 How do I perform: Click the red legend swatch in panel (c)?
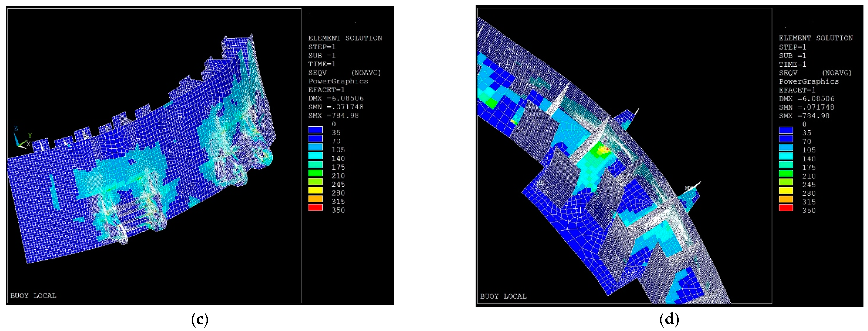point(315,207)
